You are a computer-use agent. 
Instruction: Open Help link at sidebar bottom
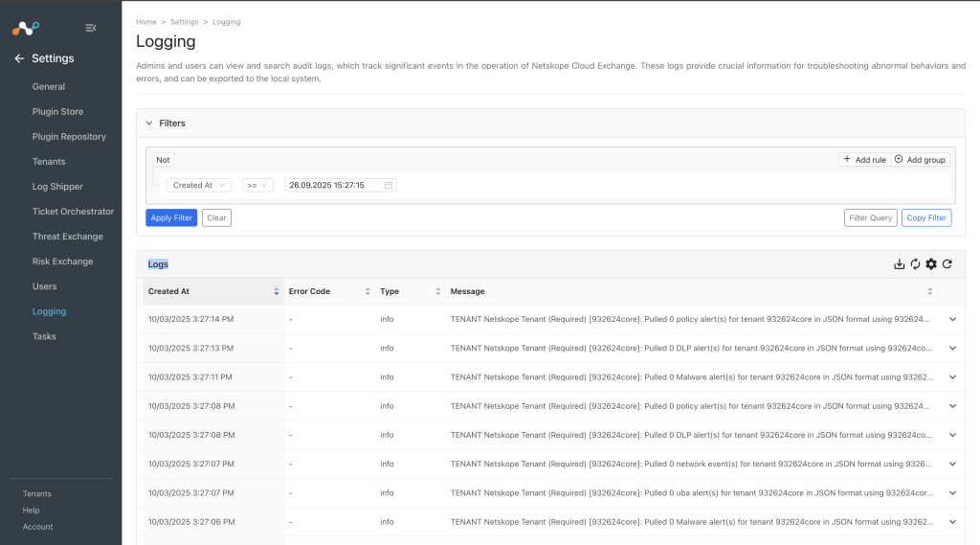pos(32,511)
